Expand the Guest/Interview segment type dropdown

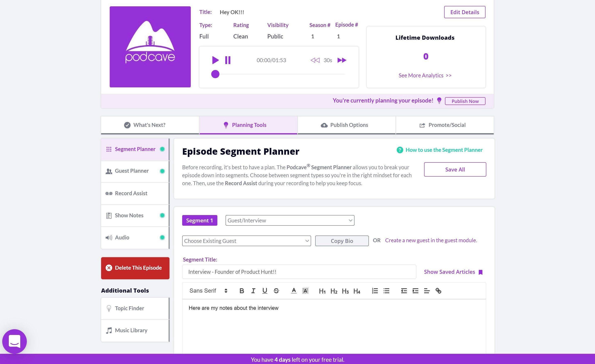[290, 220]
